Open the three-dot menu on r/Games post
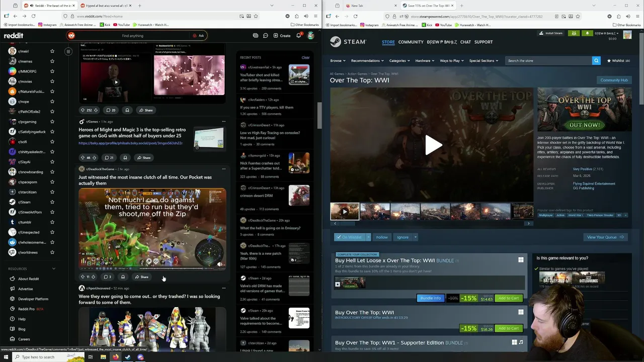Viewport: 644px width, 362px height. point(224,121)
